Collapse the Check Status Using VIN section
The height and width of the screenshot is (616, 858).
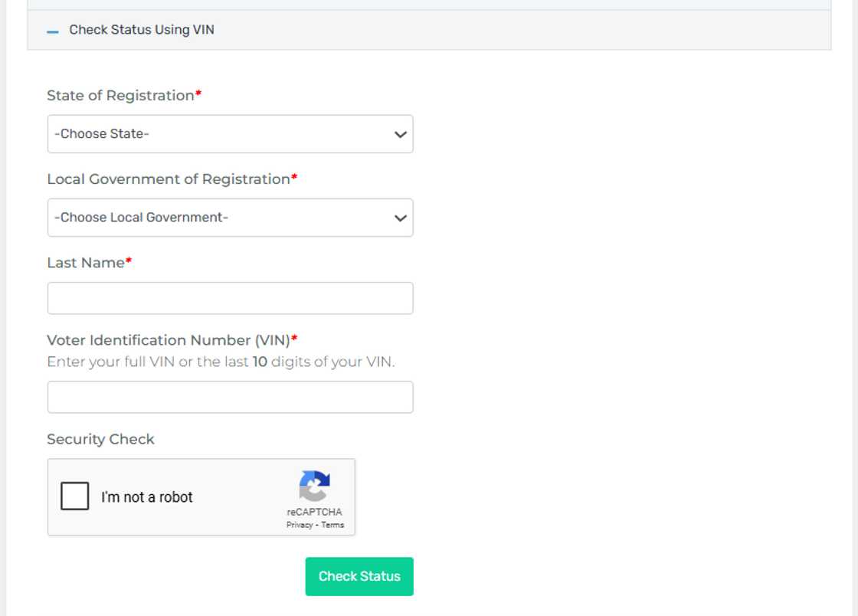[53, 31]
